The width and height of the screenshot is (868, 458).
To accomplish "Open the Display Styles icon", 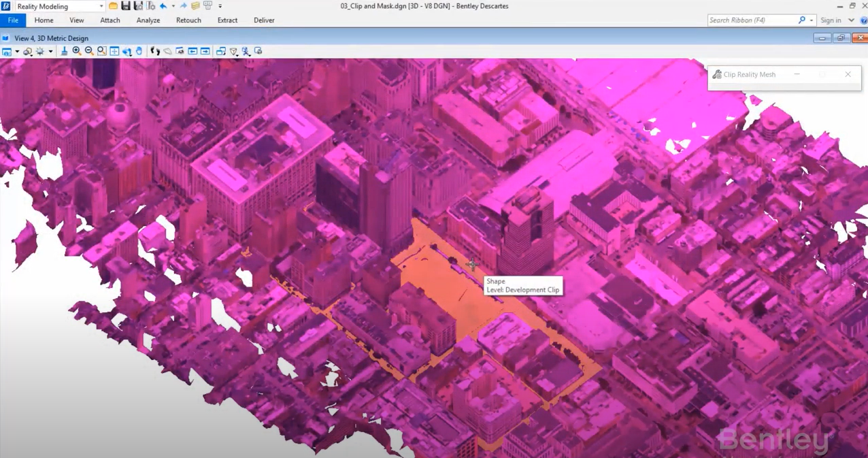I will [x=28, y=52].
